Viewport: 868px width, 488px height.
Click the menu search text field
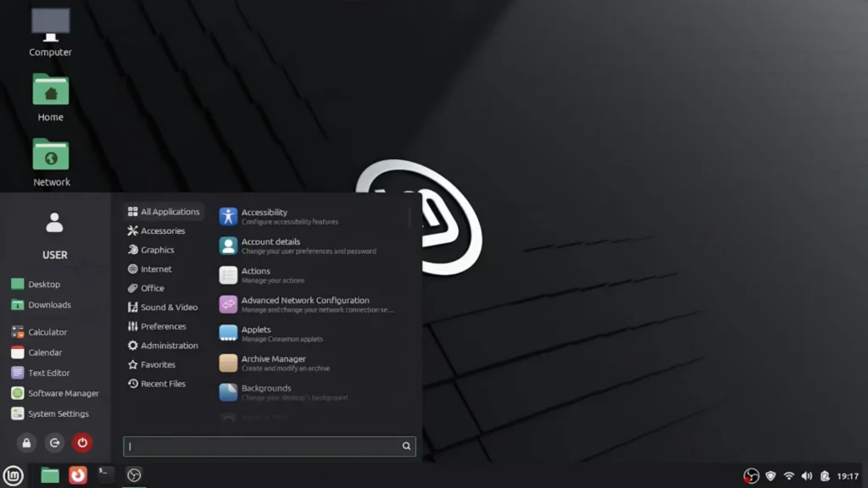(x=269, y=446)
